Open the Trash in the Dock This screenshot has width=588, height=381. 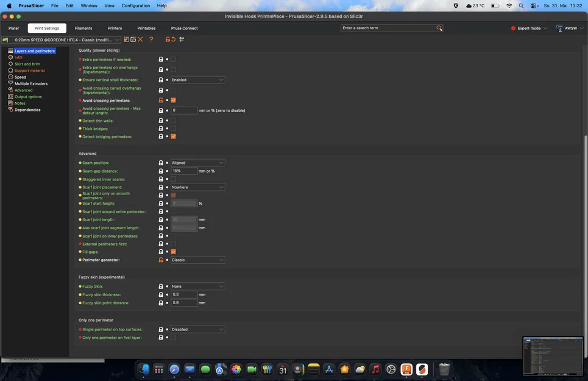[444, 370]
